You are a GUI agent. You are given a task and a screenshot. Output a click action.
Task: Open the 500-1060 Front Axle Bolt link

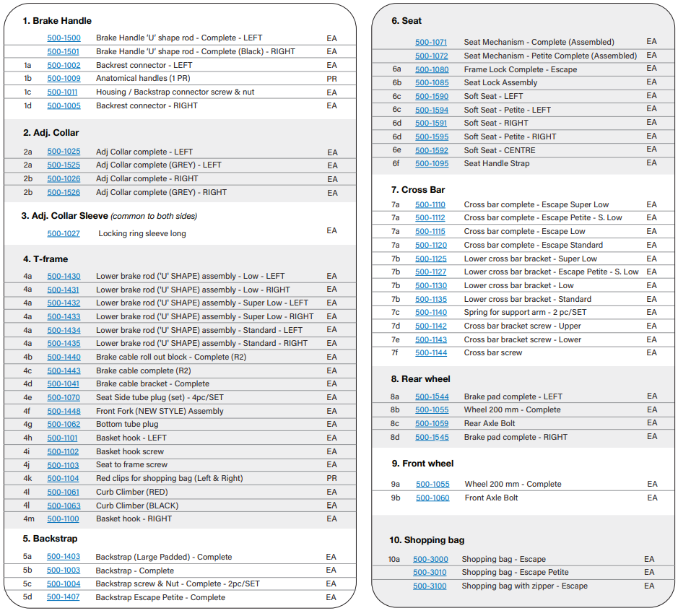[x=433, y=498]
